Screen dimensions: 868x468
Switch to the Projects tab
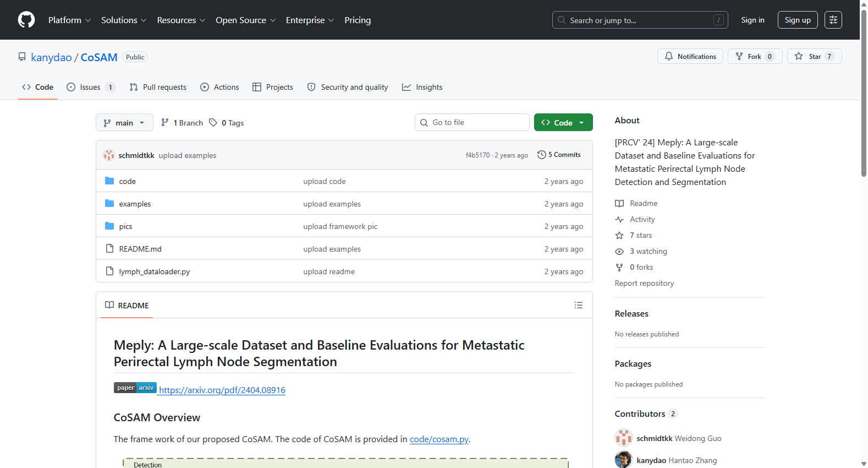click(x=273, y=87)
